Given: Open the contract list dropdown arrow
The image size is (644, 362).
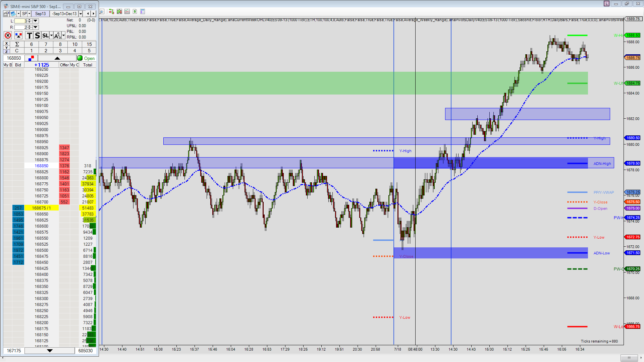Looking at the screenshot, I should 80,14.
